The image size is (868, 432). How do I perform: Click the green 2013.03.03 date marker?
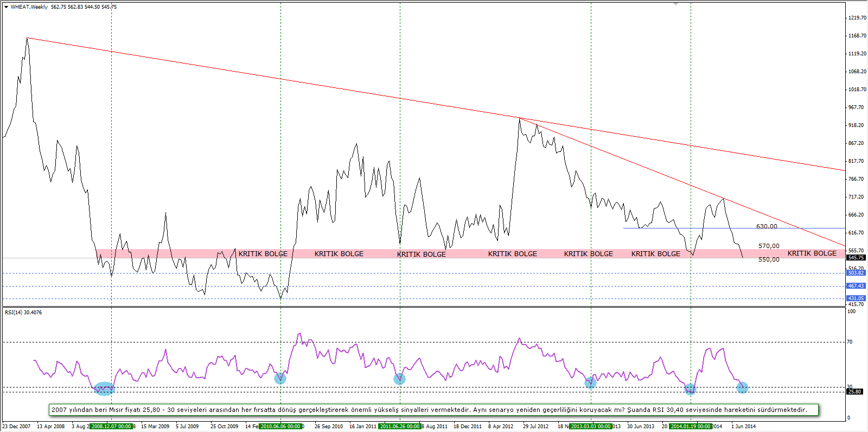tap(591, 427)
